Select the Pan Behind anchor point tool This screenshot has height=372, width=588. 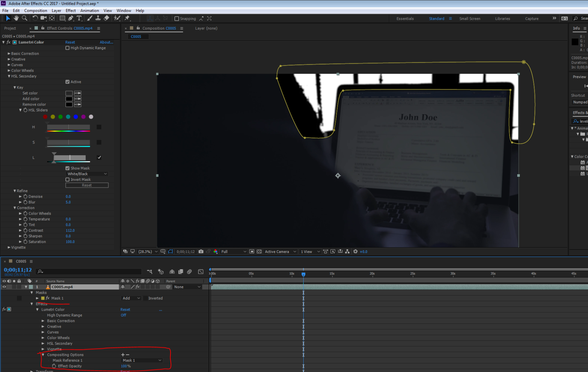click(x=52, y=18)
